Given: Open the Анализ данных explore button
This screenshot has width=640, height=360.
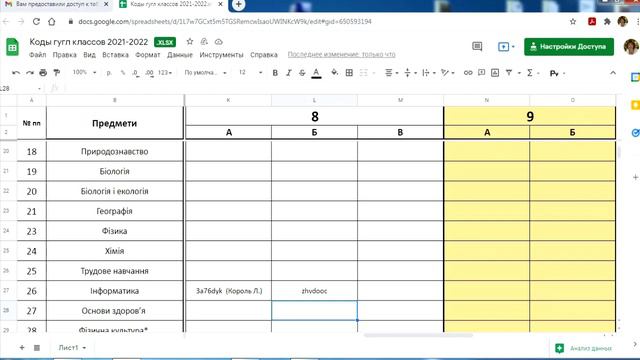Looking at the screenshot, I should pyautogui.click(x=584, y=348).
